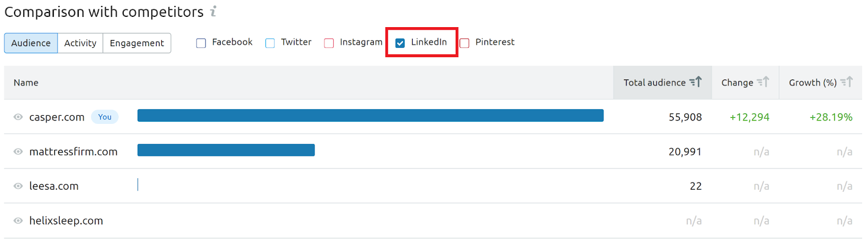Switch to the Engagement tab
The image size is (868, 244).
[x=137, y=43]
